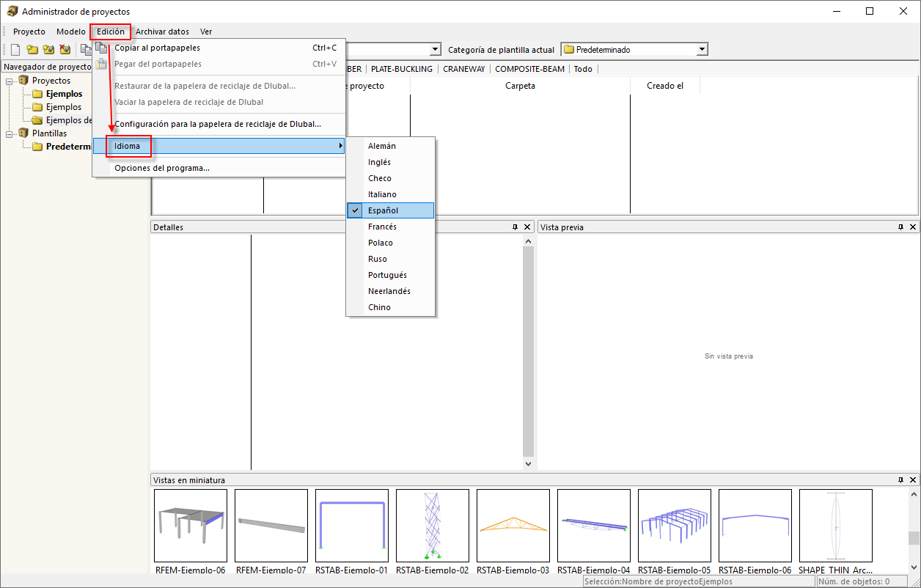Select Neerlandés language
Viewport: 921px width, 588px height.
[391, 291]
